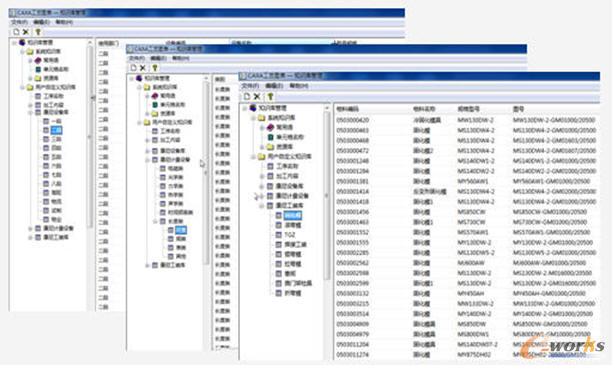Select the table row with code 0503000420

click(466, 120)
